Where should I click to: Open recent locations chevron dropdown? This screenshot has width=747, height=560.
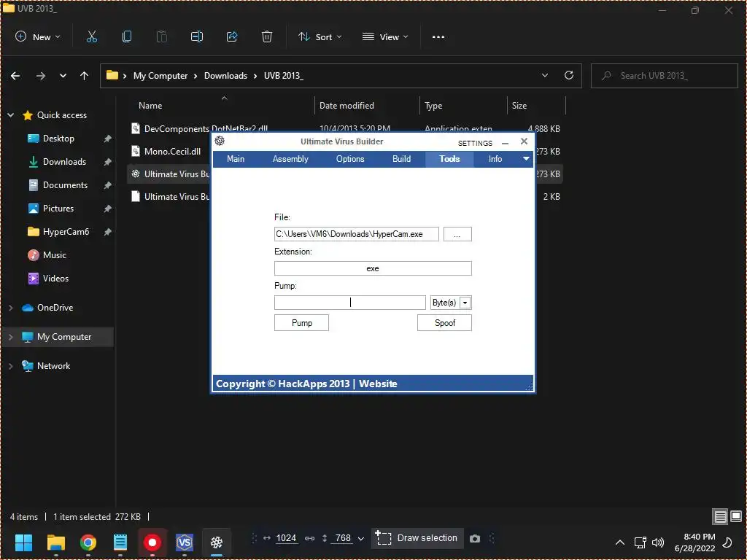pos(63,76)
